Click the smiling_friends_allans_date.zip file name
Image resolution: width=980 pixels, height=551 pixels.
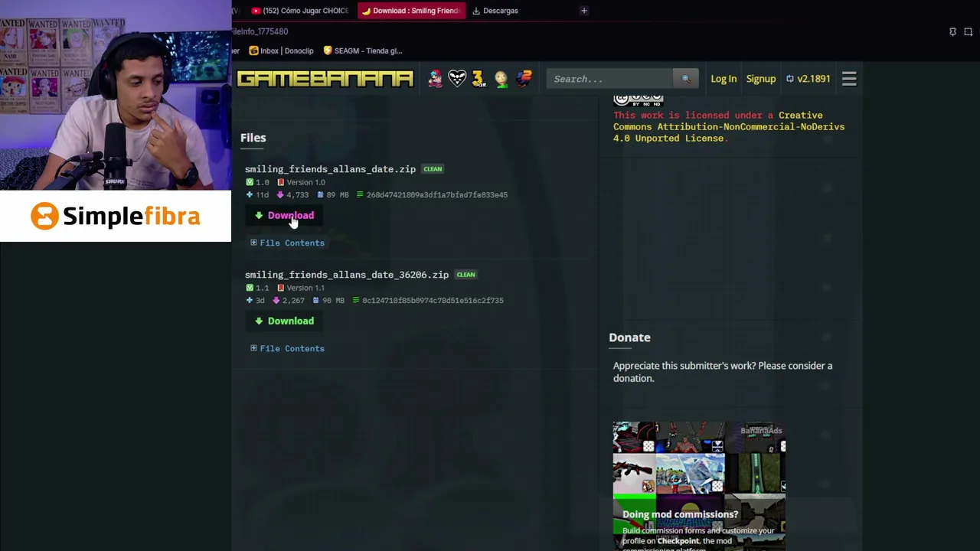[330, 169]
